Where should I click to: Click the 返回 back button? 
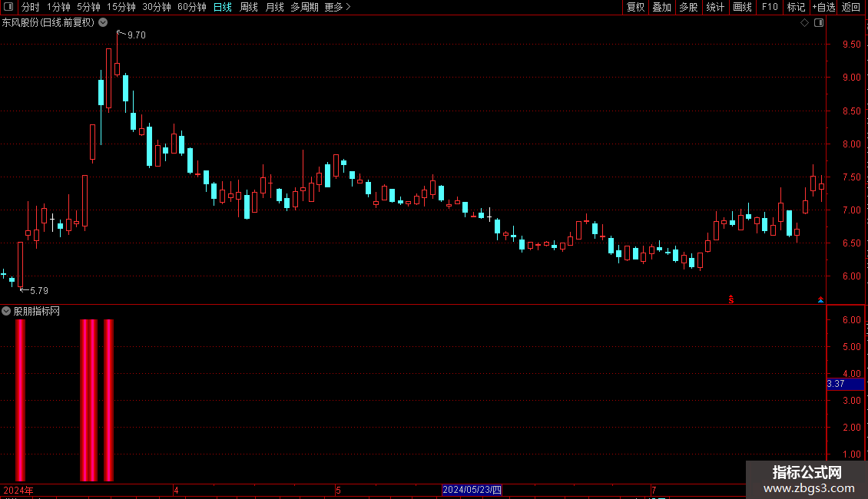pos(851,7)
